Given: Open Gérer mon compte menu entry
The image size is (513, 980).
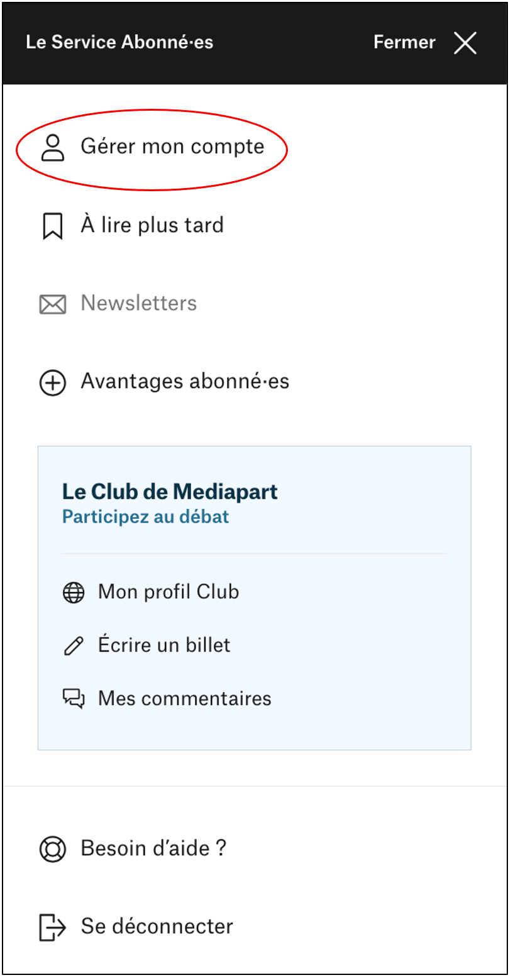Looking at the screenshot, I should click(x=172, y=147).
